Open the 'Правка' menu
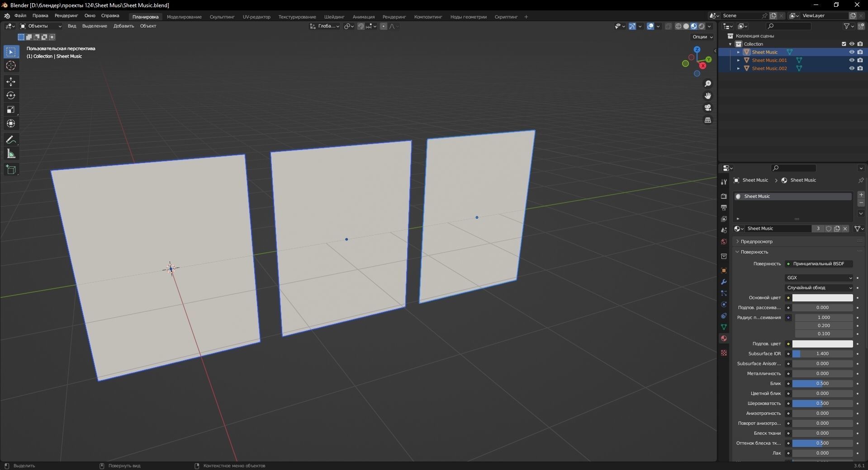868x470 pixels. [x=40, y=16]
